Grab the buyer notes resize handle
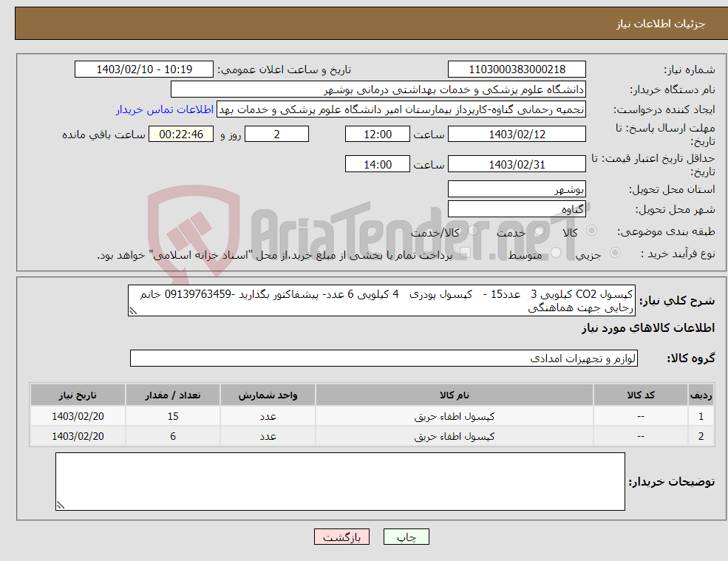Image resolution: width=728 pixels, height=561 pixels. tap(61, 506)
